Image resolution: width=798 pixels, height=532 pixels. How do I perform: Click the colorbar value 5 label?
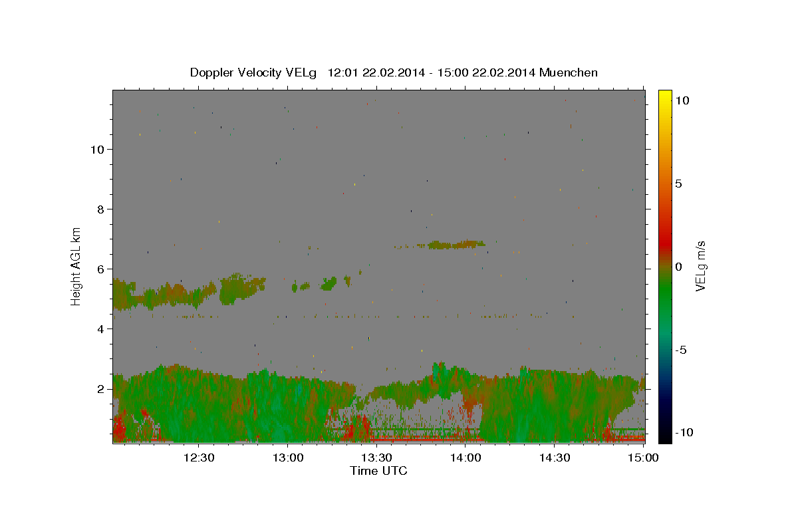point(678,184)
